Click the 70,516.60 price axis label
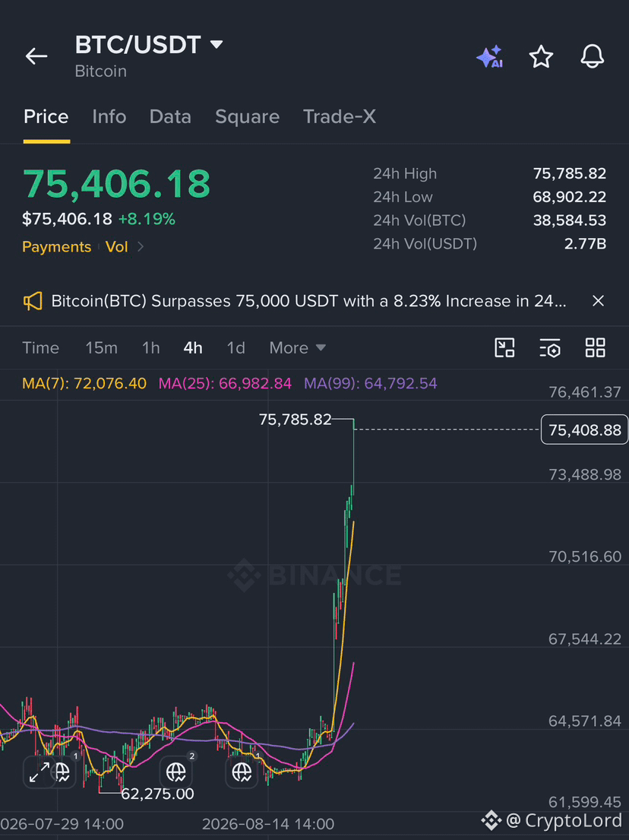The image size is (629, 840). click(x=585, y=557)
